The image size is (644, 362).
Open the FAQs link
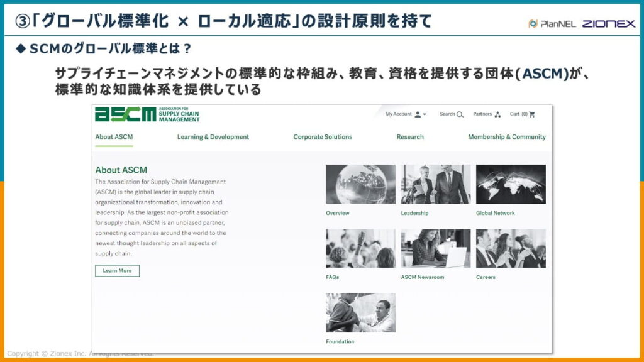(x=333, y=275)
